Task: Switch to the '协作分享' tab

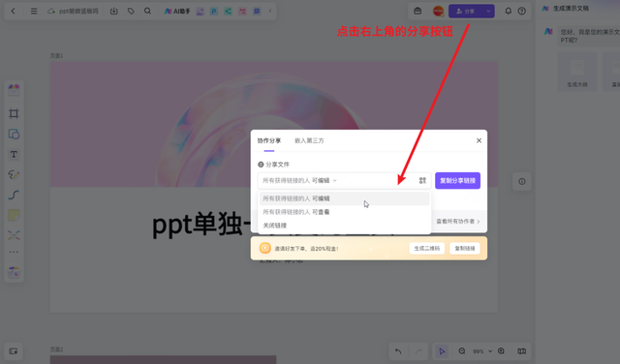Action: pyautogui.click(x=269, y=140)
